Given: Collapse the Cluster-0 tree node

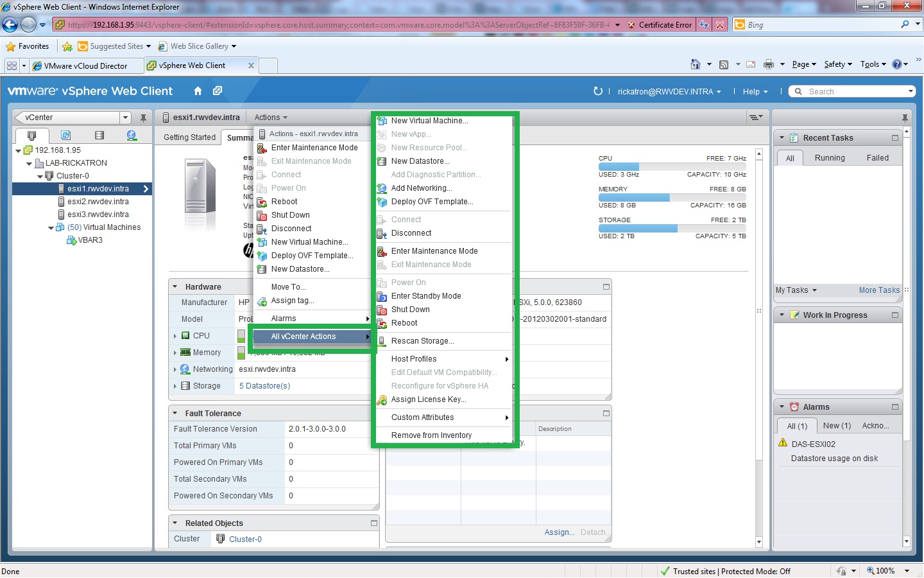Looking at the screenshot, I should 40,175.
